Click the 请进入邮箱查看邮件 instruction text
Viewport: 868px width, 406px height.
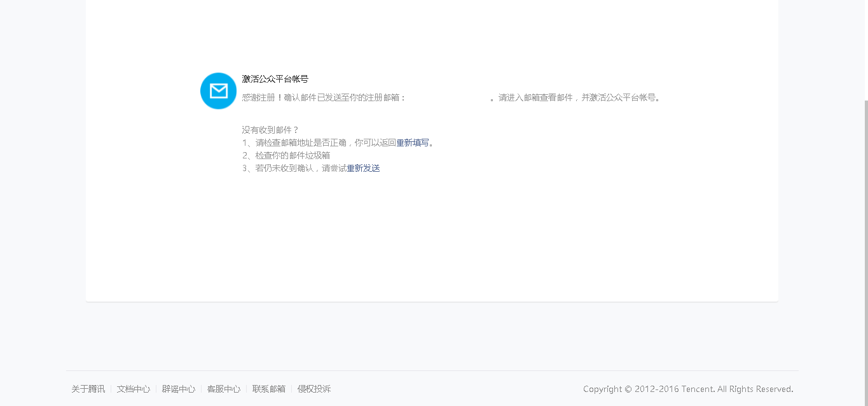(535, 97)
